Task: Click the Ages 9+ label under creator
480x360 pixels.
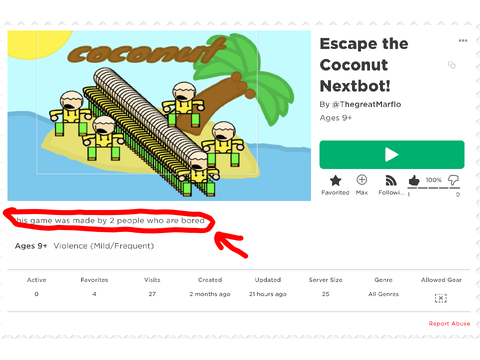Action: point(336,118)
